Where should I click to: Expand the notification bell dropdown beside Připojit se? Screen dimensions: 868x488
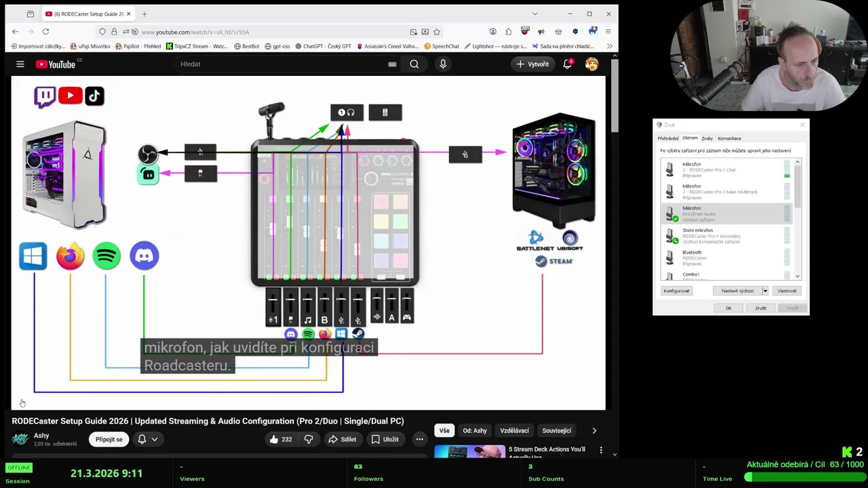(x=154, y=439)
